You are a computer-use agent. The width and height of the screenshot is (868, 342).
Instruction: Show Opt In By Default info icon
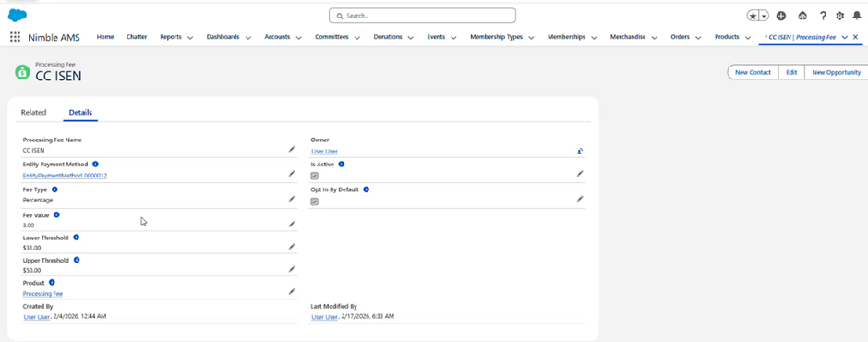tap(366, 189)
